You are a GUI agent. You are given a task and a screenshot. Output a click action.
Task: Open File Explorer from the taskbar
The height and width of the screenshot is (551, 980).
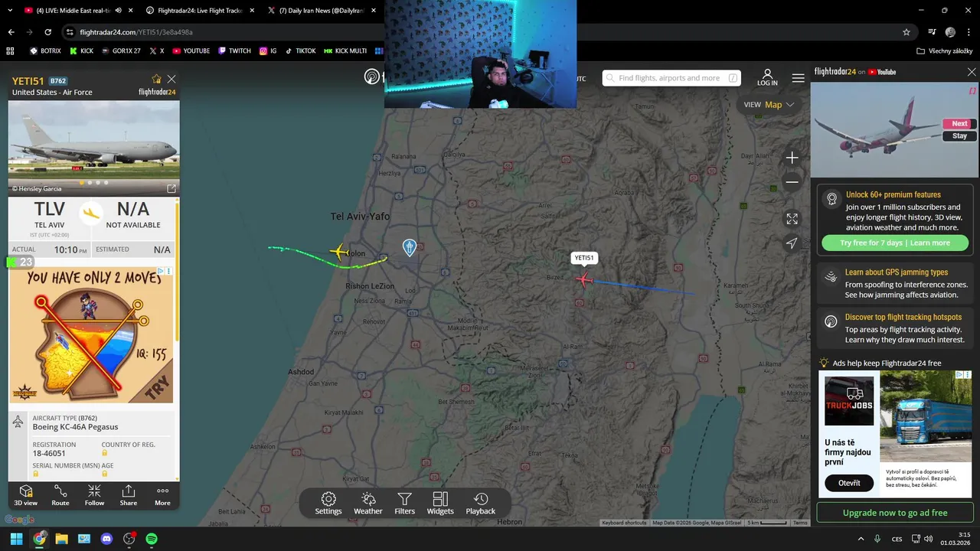pyautogui.click(x=61, y=539)
